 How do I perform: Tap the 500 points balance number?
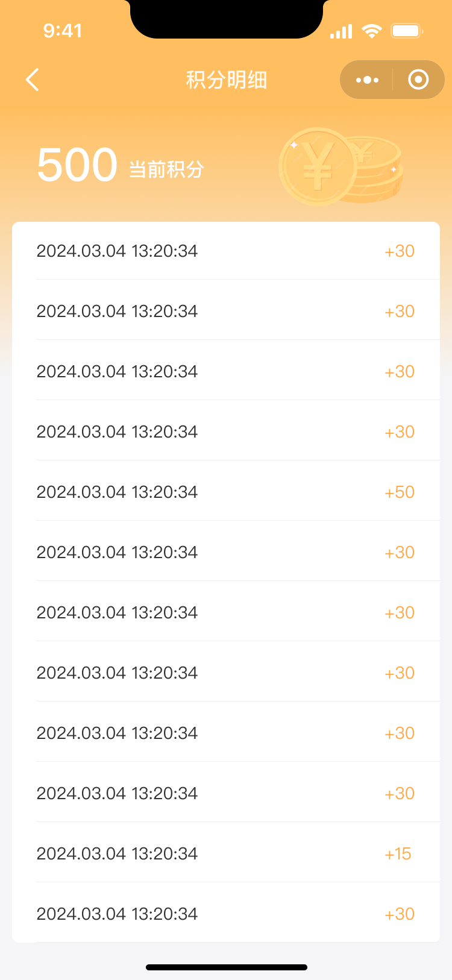(x=77, y=165)
